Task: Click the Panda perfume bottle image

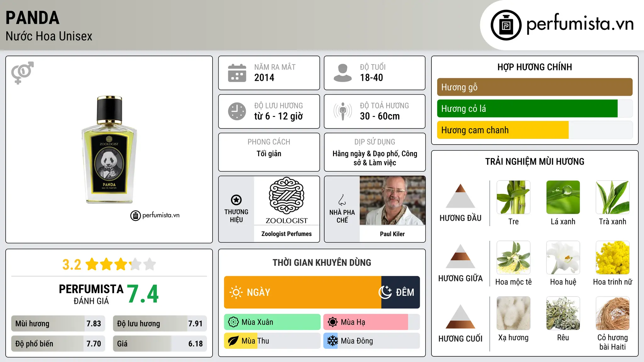Action: (109, 150)
